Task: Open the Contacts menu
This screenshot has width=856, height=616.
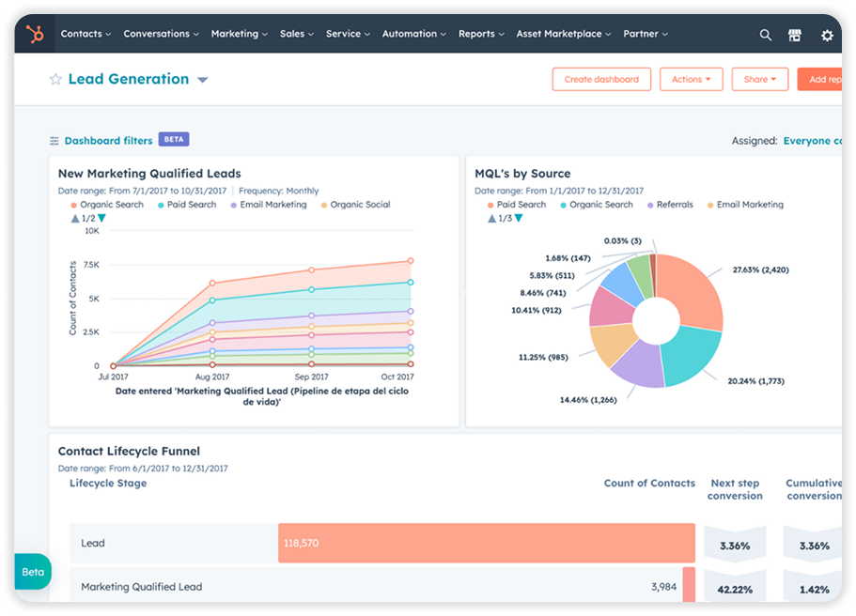Action: click(86, 35)
